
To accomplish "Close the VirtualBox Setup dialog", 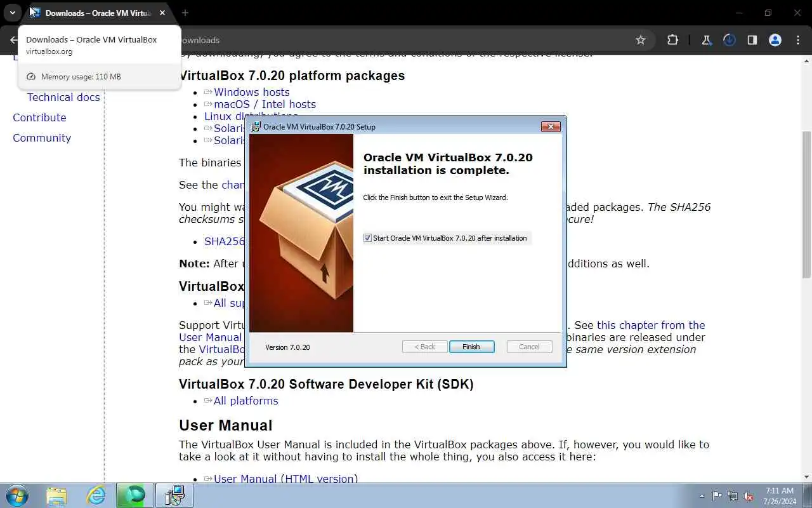I will [551, 126].
